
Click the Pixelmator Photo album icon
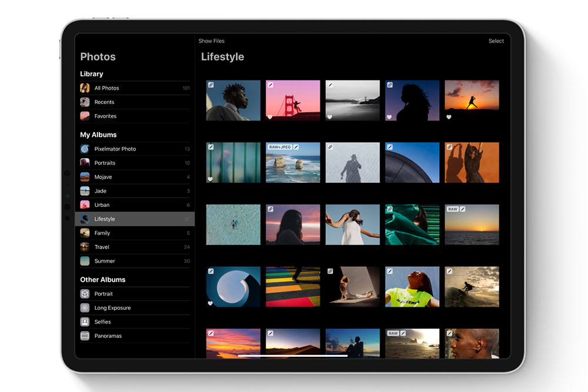pos(85,149)
